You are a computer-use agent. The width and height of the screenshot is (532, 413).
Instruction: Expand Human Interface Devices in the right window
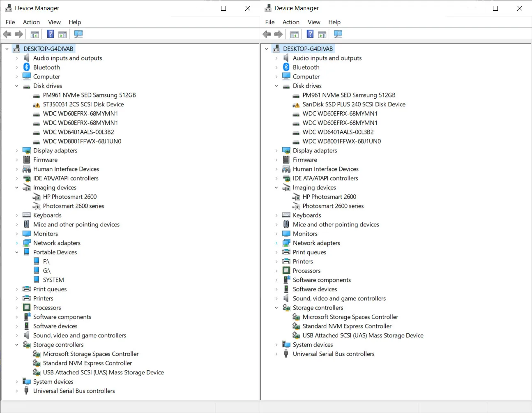pyautogui.click(x=276, y=169)
